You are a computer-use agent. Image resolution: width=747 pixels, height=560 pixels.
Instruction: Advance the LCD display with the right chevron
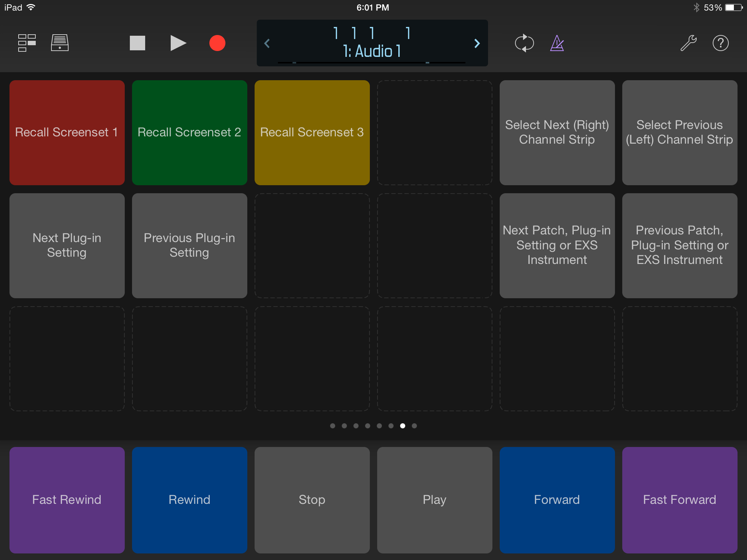click(477, 43)
